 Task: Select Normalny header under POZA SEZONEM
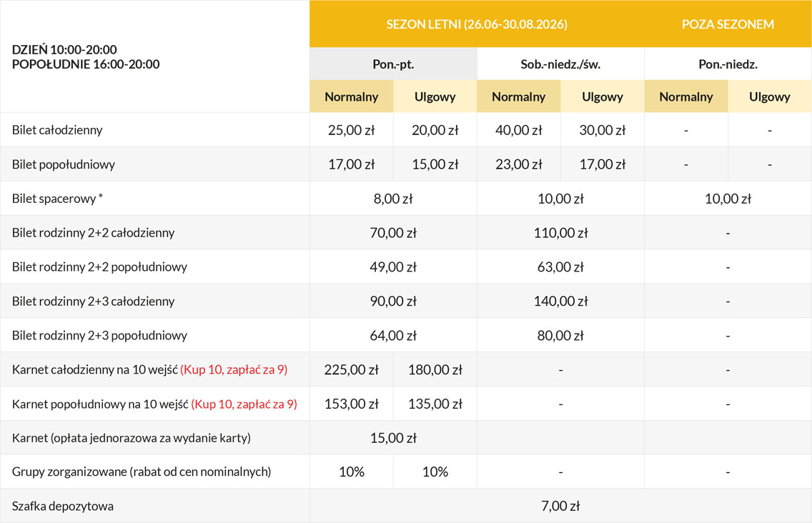(x=685, y=96)
